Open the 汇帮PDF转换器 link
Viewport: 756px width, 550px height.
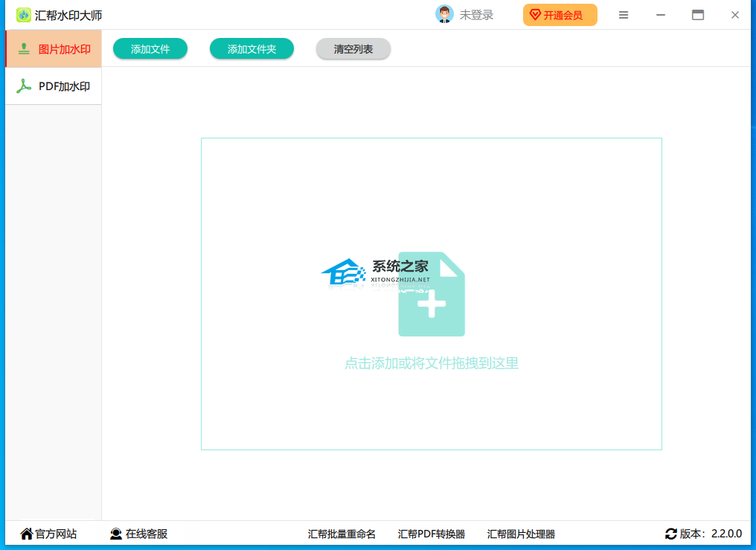432,534
